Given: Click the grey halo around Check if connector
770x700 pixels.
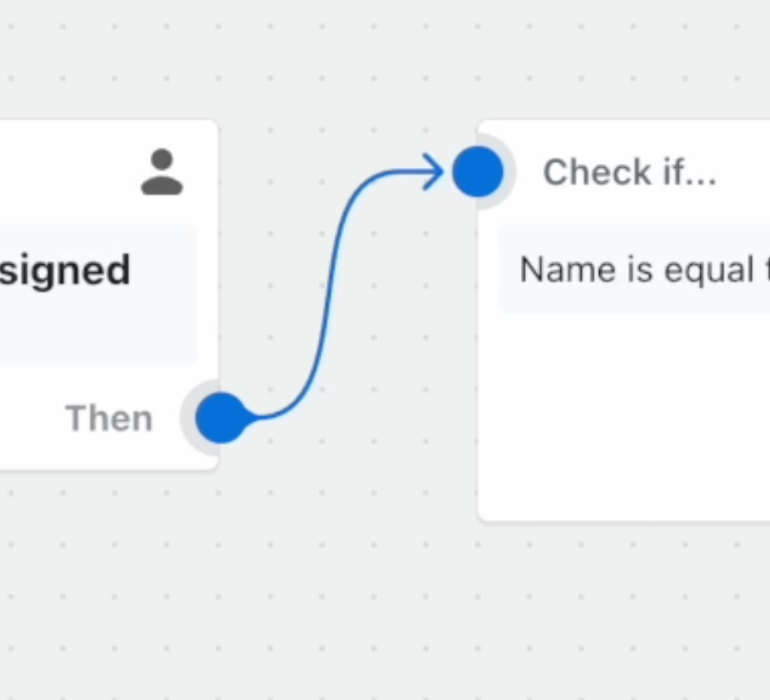Looking at the screenshot, I should coord(510,172).
